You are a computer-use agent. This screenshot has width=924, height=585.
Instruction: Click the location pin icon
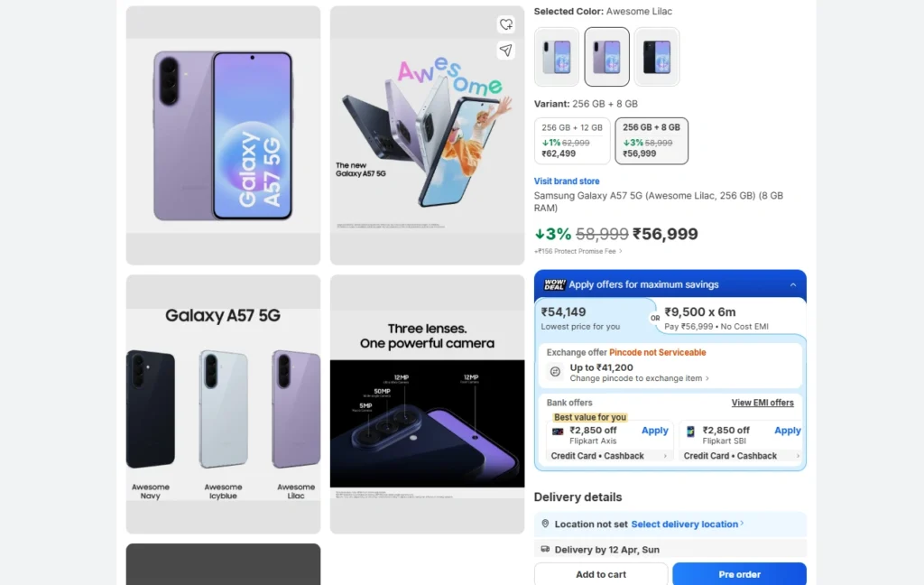(544, 524)
